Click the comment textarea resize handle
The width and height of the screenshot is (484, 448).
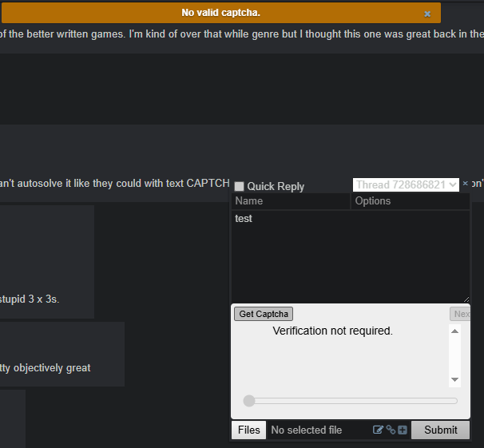point(466,299)
